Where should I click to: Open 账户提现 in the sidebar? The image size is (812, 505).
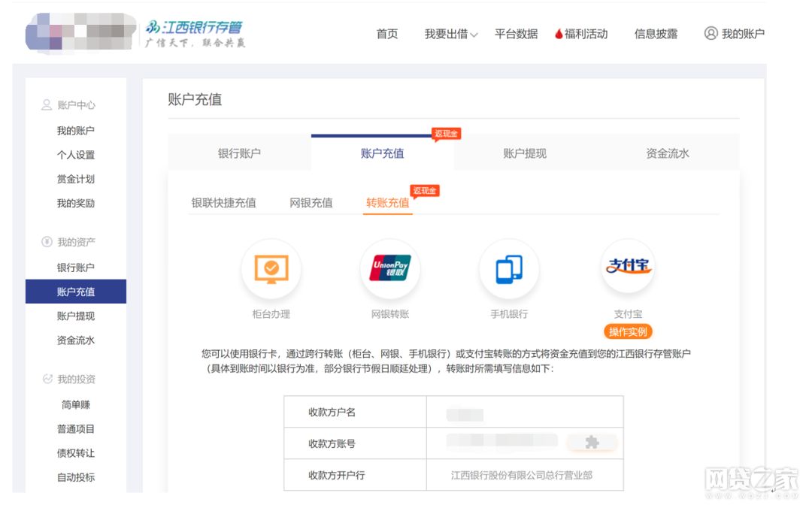tap(76, 316)
